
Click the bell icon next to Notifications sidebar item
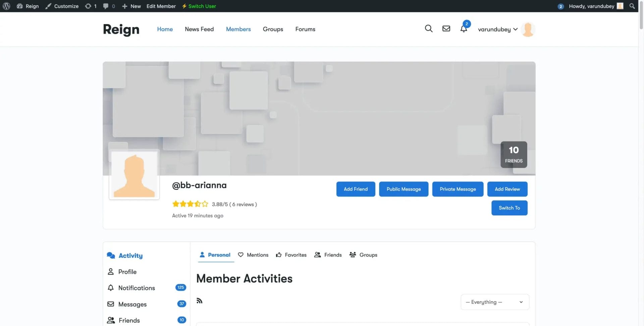coord(111,288)
